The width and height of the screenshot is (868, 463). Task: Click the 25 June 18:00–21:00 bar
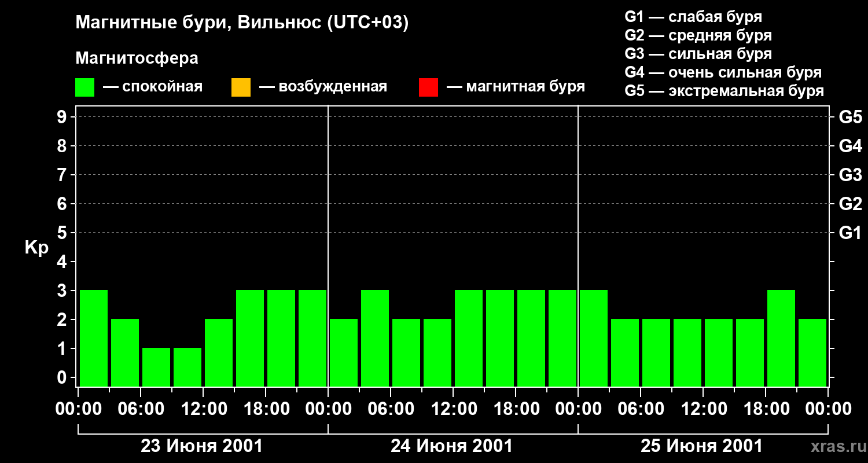click(781, 338)
